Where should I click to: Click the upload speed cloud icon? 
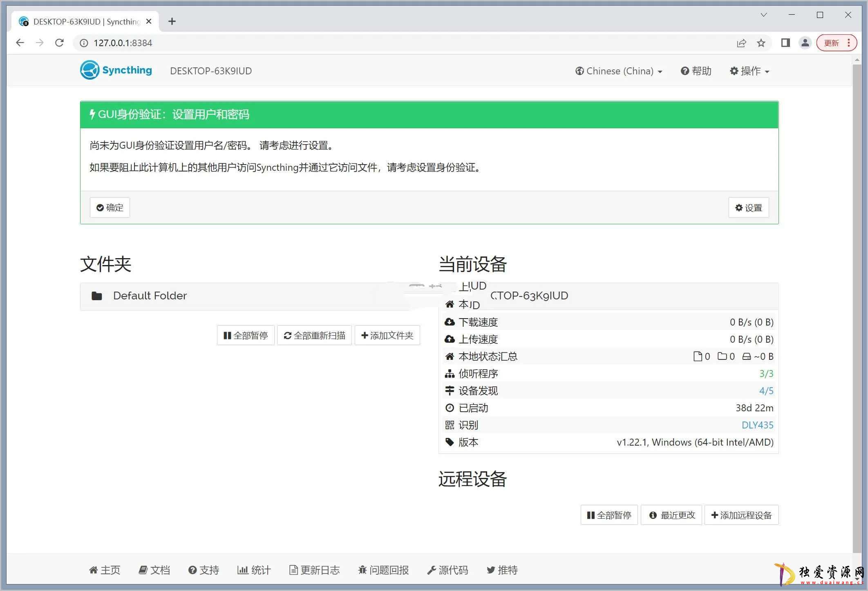pos(450,339)
